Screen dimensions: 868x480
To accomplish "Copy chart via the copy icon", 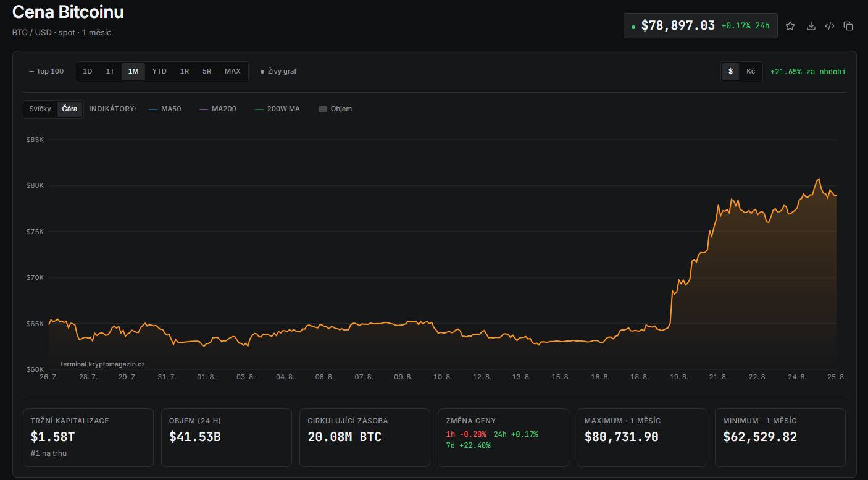I will coord(848,26).
